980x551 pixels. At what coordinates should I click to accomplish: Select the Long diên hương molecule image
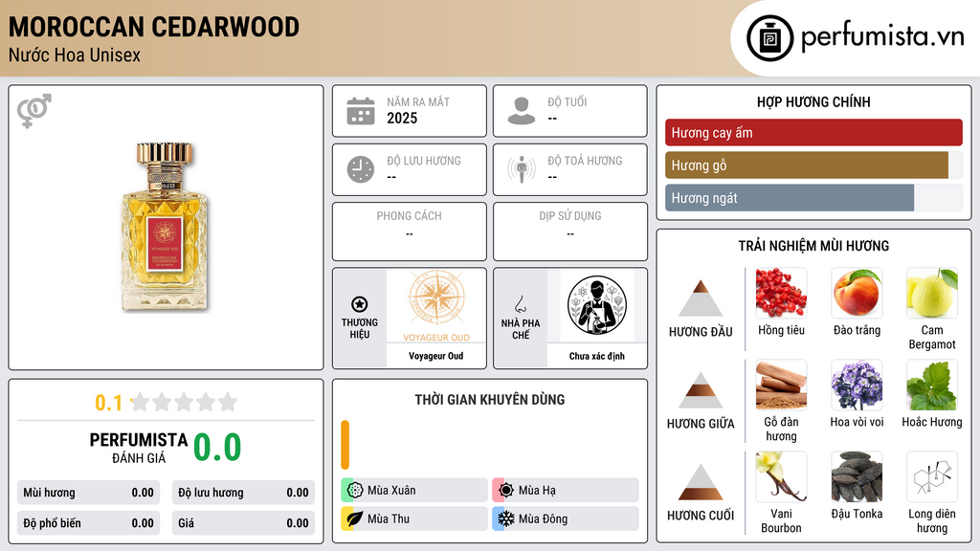[x=932, y=476]
